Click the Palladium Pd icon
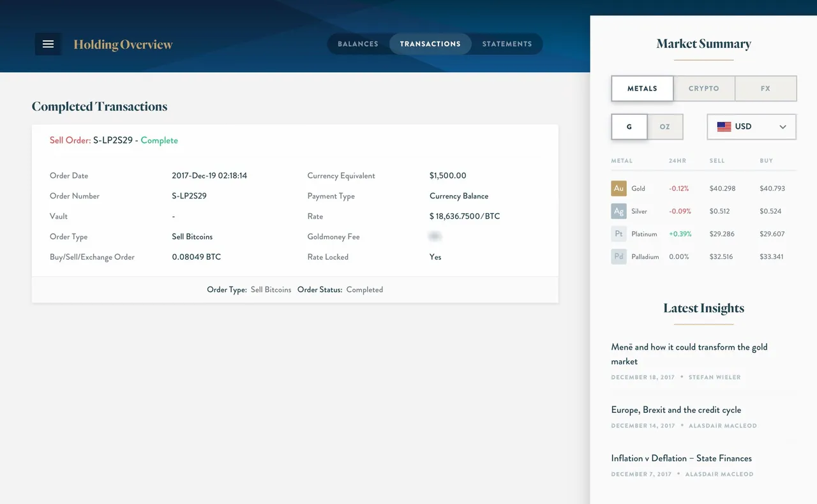Screen dimensions: 817x504 (x=618, y=256)
